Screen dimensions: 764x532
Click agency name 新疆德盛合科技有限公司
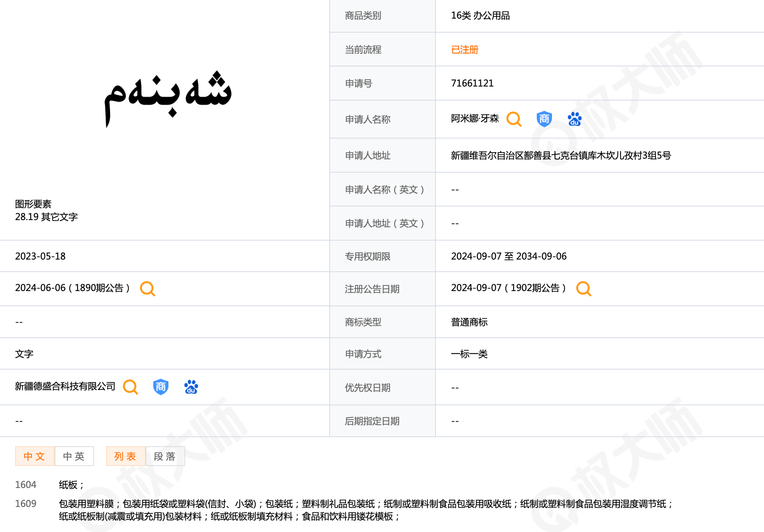tap(65, 386)
